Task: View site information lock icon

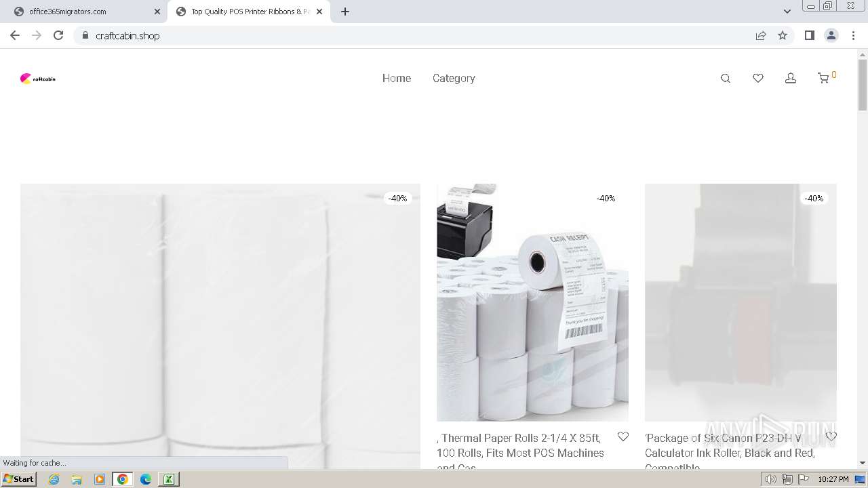Action: pyautogui.click(x=85, y=35)
